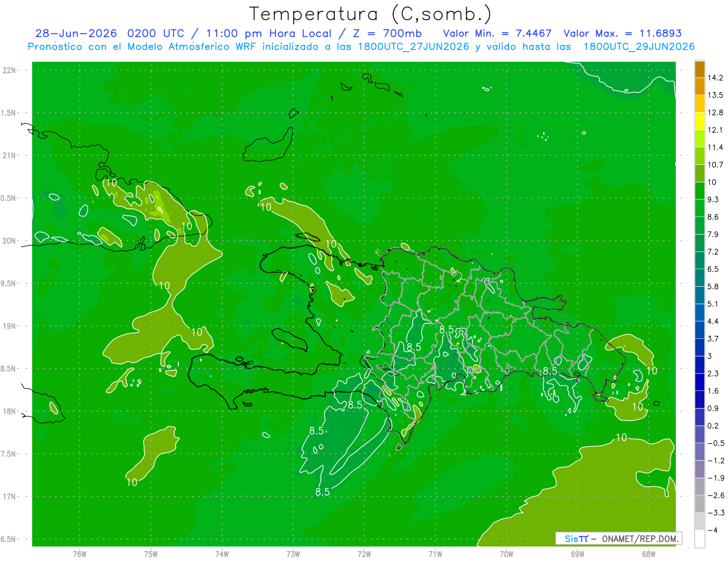Click the "8.6" color bar label
The image size is (728, 562).
[714, 217]
